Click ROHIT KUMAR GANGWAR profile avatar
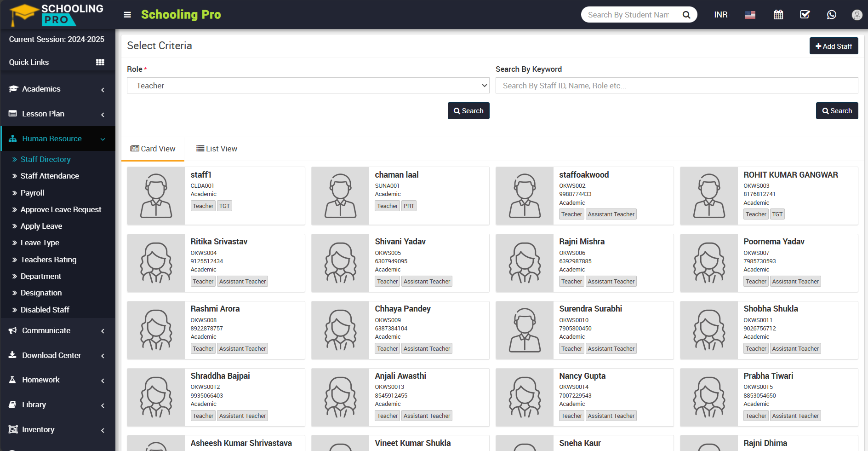Screen dimensions: 868x451 pos(709,196)
